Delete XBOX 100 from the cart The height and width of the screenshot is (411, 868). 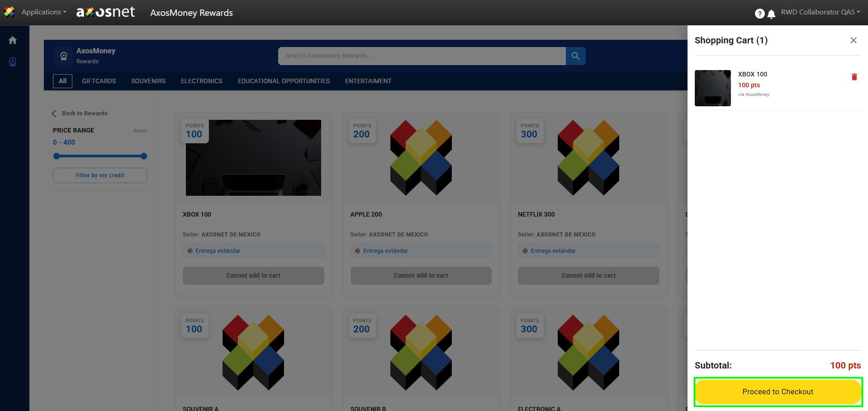tap(854, 77)
